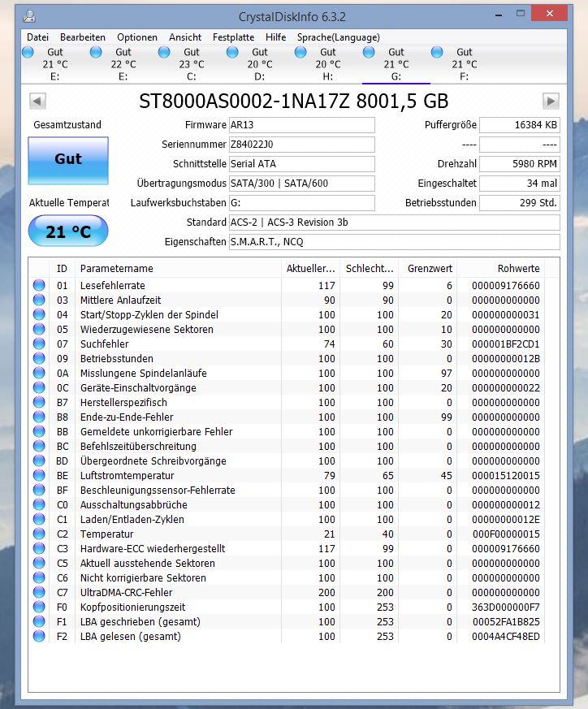The height and width of the screenshot is (709, 588).
Task: Click the CrystalDiskInfo app icon in title bar
Action: (x=29, y=16)
